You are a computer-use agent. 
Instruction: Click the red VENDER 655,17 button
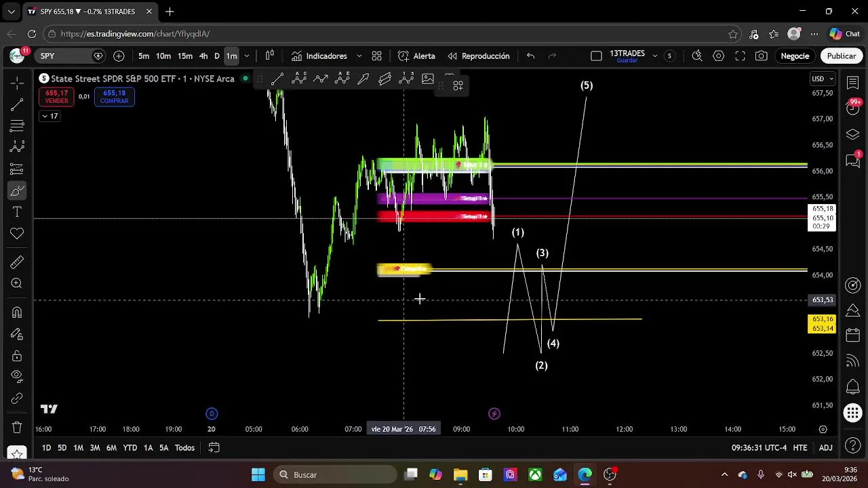pyautogui.click(x=56, y=97)
